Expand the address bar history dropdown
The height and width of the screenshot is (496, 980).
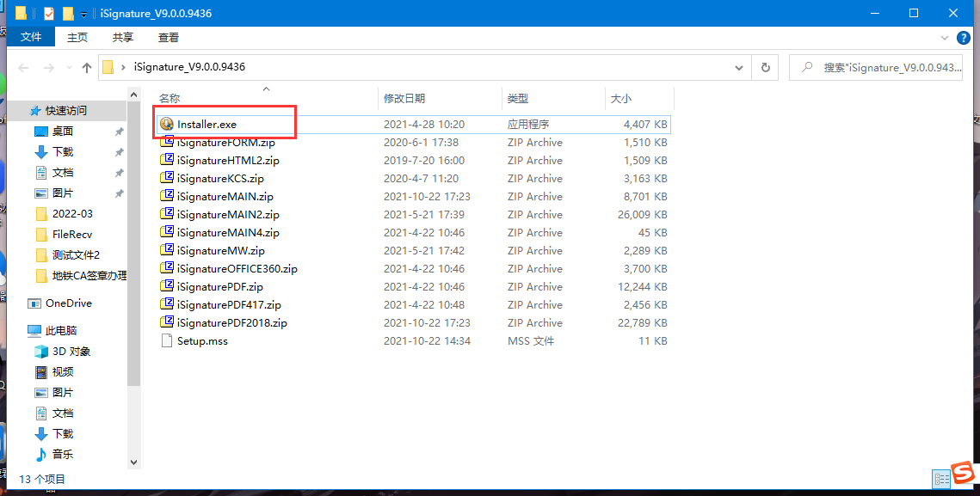tap(739, 67)
